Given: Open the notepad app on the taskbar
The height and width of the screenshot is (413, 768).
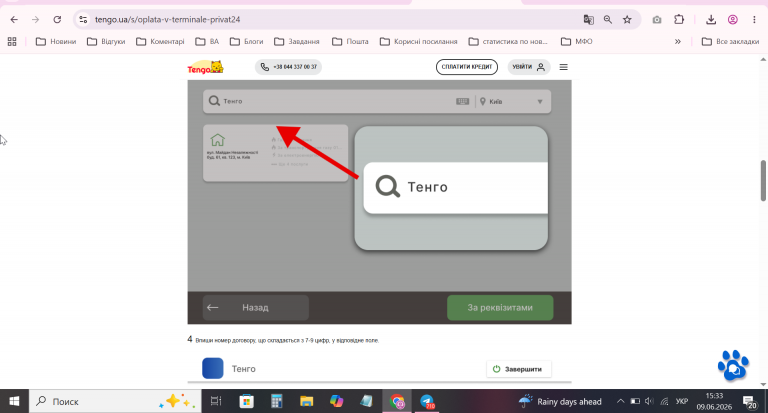Looking at the screenshot, I should (x=366, y=401).
